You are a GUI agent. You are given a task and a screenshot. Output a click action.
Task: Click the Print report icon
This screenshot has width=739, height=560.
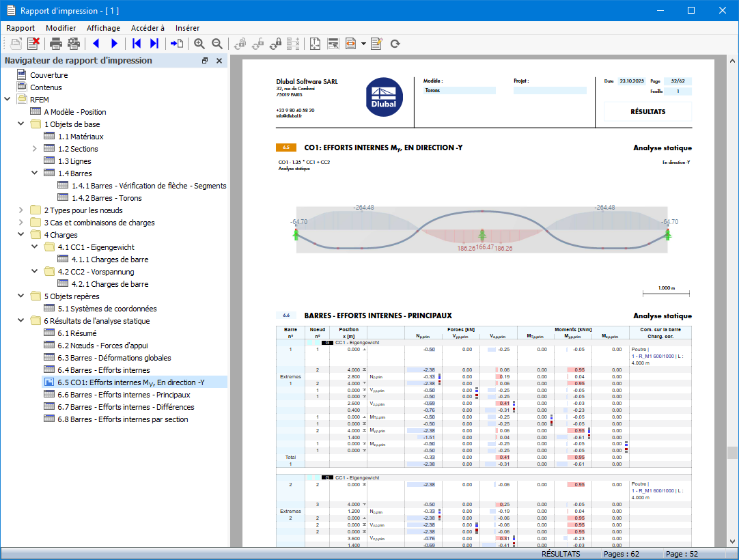point(56,44)
